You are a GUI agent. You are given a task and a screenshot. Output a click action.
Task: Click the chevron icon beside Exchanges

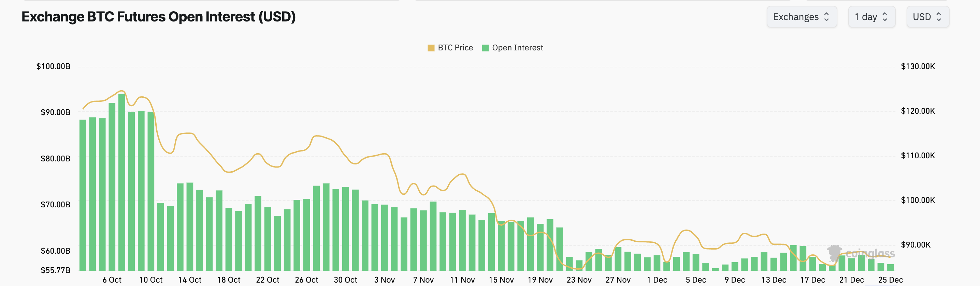point(826,17)
